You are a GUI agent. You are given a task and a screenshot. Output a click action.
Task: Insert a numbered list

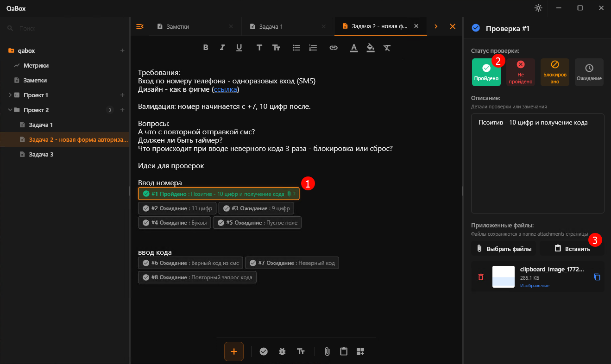[313, 47]
